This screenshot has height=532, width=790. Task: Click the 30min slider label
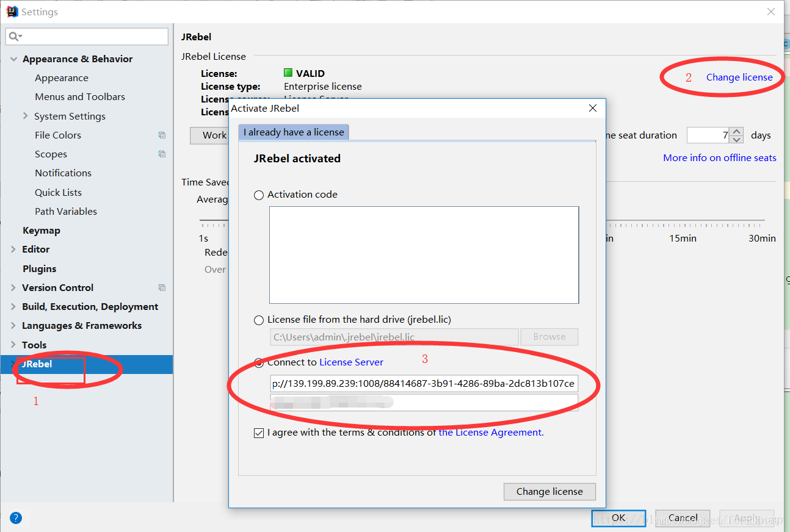click(762, 239)
